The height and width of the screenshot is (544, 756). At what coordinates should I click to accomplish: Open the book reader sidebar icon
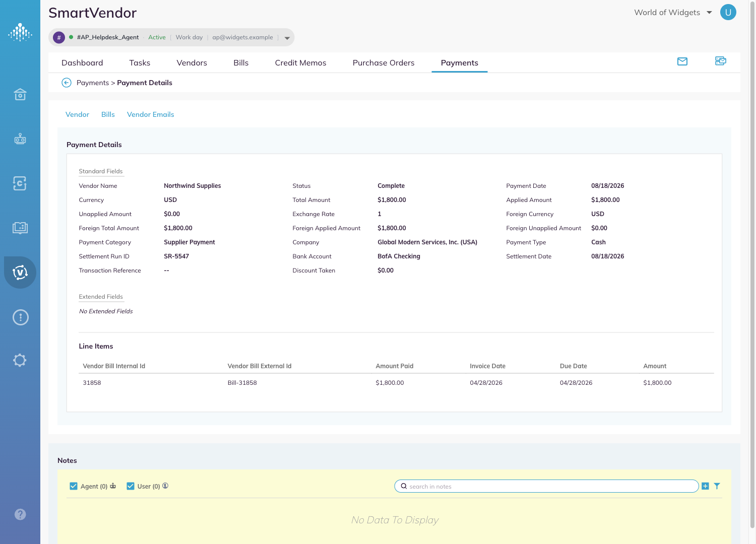pos(20,228)
